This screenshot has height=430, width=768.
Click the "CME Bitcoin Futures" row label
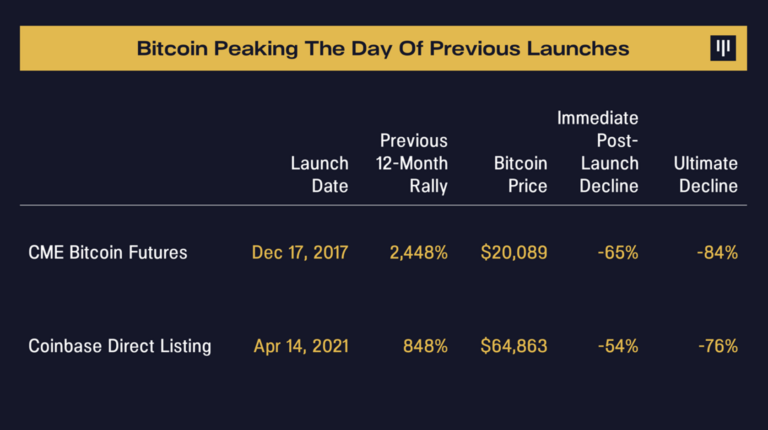(108, 252)
